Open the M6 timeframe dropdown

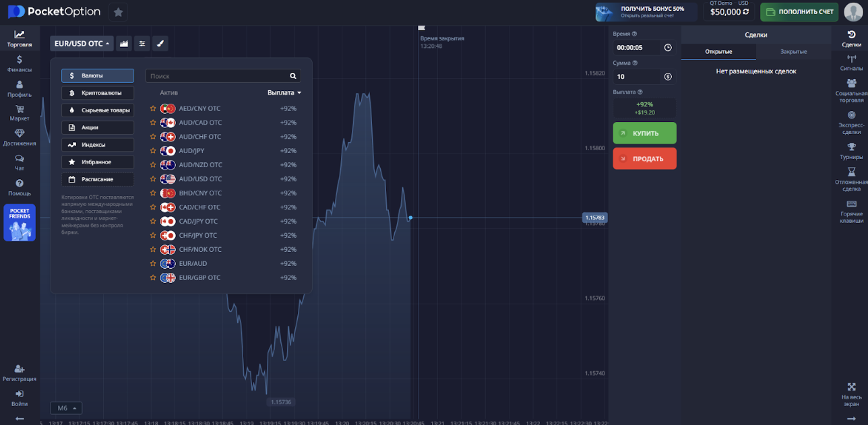pyautogui.click(x=66, y=408)
